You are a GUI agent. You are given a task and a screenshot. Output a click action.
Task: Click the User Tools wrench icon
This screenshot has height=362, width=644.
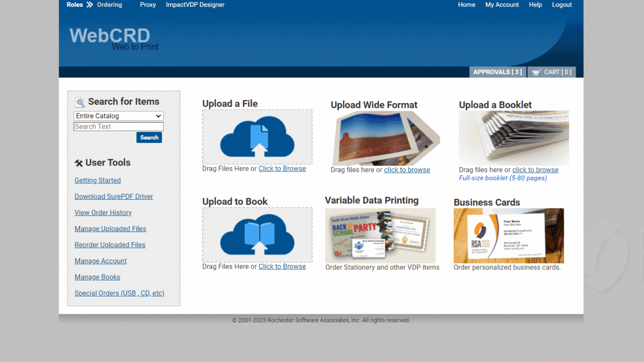pyautogui.click(x=79, y=163)
